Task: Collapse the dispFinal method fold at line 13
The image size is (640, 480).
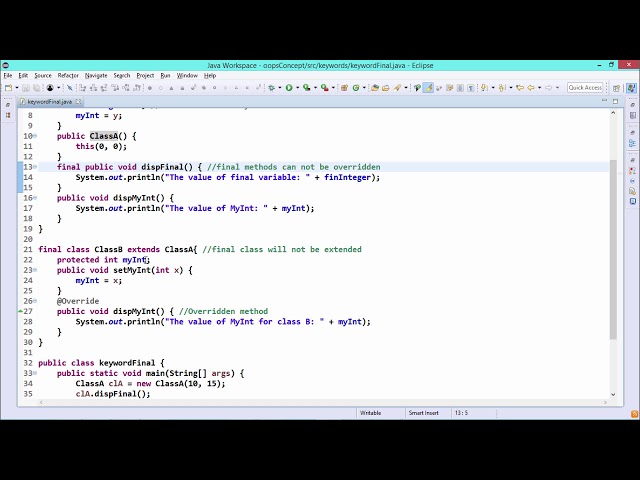Action: (x=35, y=167)
